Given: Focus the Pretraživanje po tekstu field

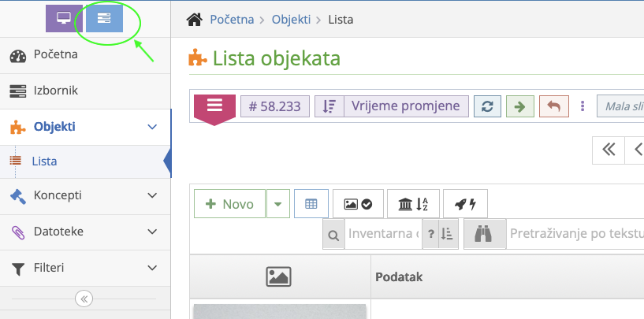Looking at the screenshot, I should pyautogui.click(x=575, y=234).
